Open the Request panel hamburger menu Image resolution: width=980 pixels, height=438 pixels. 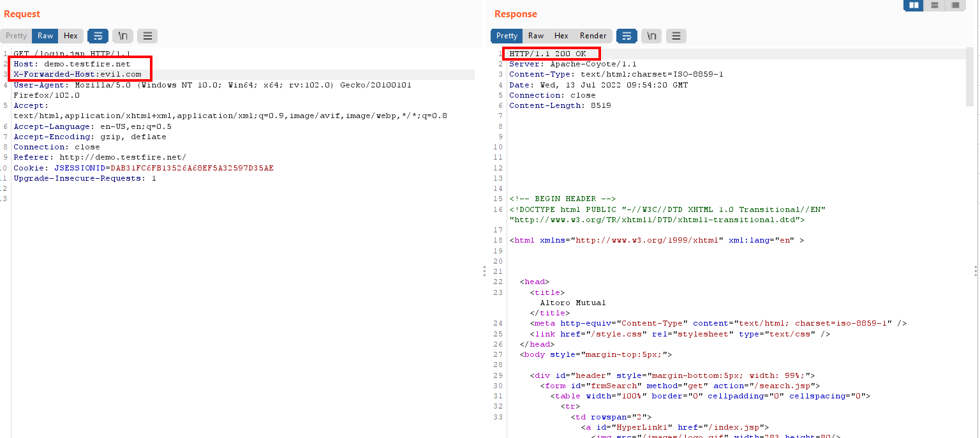(147, 36)
